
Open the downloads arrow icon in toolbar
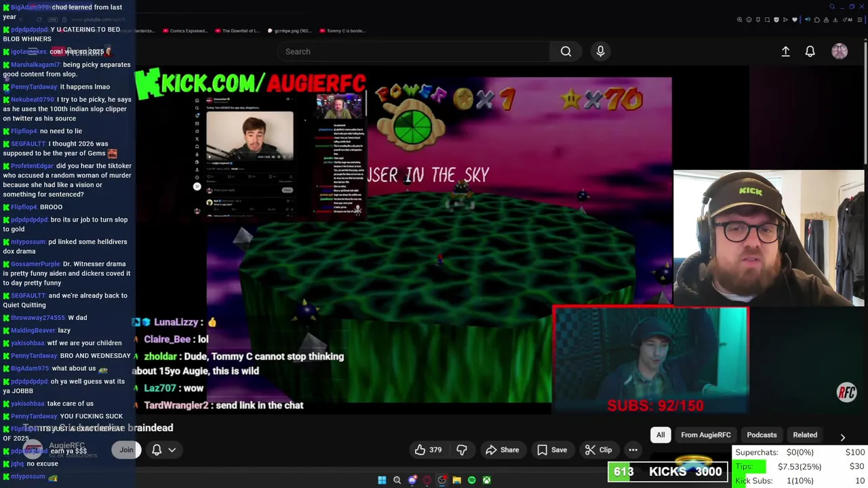coord(835,20)
